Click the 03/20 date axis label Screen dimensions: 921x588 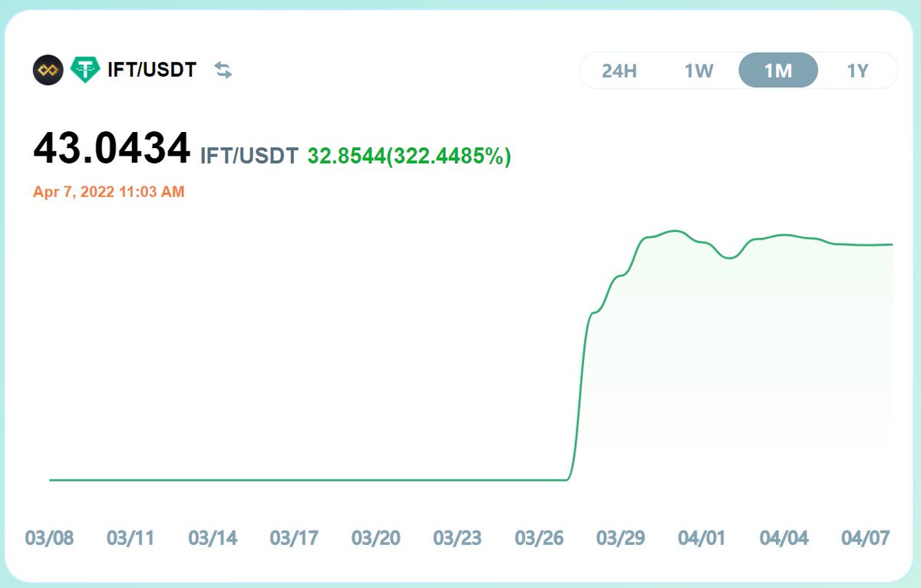pyautogui.click(x=375, y=538)
